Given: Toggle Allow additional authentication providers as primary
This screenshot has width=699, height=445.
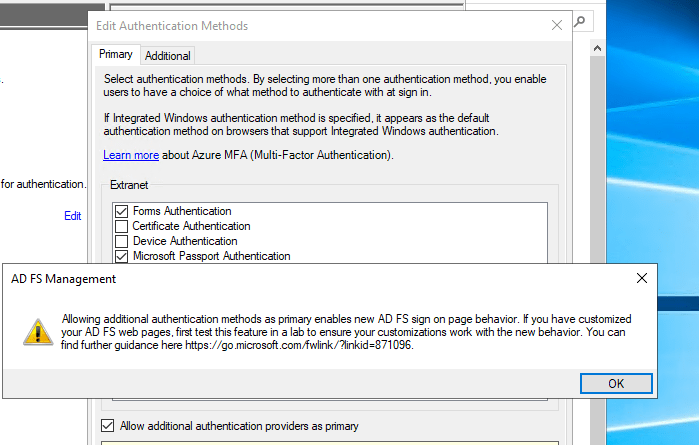Looking at the screenshot, I should point(107,426).
